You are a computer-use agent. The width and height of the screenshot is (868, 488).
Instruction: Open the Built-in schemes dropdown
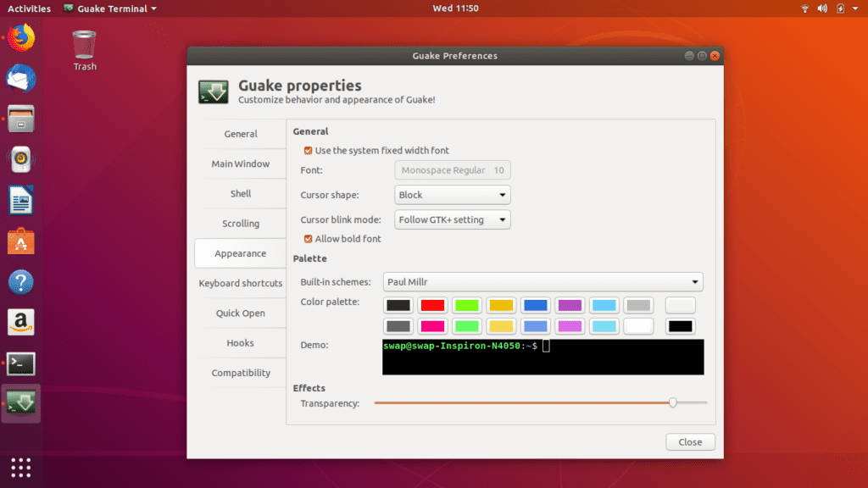542,281
